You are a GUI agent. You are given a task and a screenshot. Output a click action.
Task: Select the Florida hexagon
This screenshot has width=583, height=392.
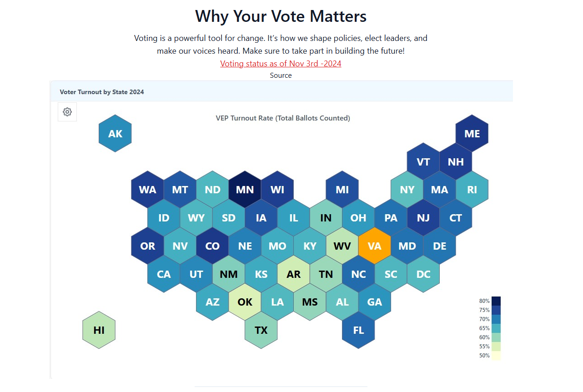[x=358, y=331]
